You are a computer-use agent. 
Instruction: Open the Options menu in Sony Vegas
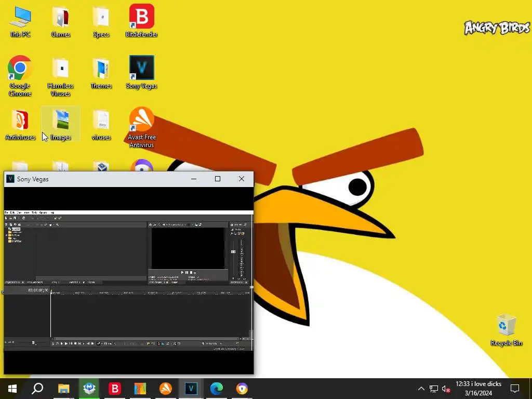pyautogui.click(x=43, y=212)
